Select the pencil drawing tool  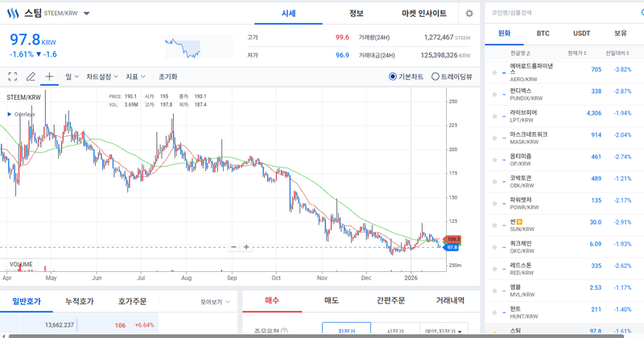tap(31, 76)
